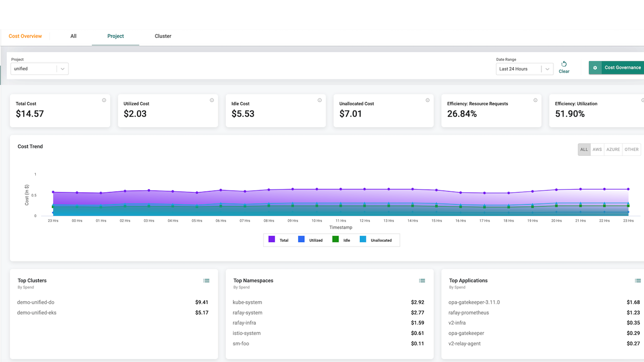Click the gear icon on Cost Governance
Screen dimensions: 644x362
tap(595, 68)
